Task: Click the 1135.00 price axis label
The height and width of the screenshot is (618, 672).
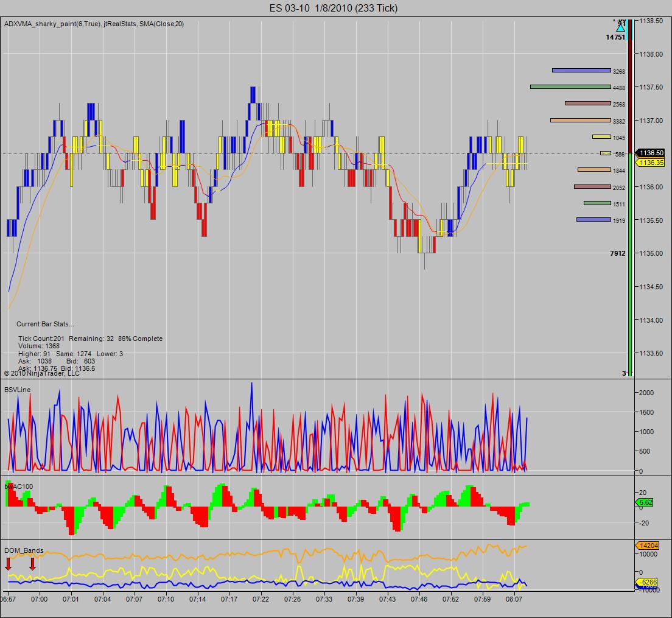Action: point(651,253)
